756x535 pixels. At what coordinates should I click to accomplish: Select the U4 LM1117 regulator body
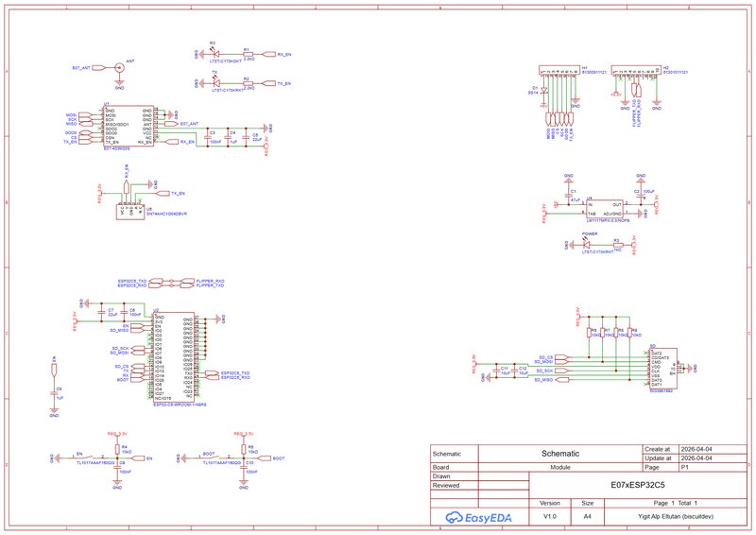604,209
